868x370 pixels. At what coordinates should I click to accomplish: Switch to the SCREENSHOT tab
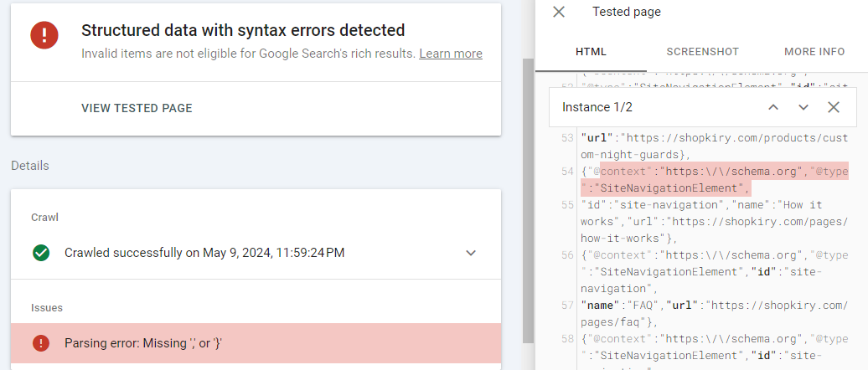click(x=702, y=52)
